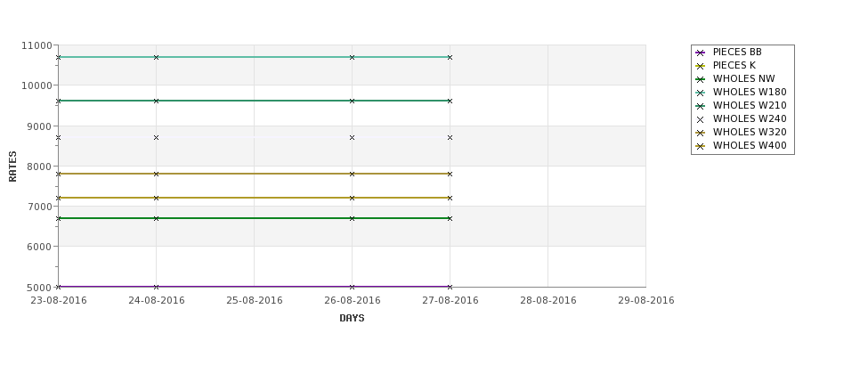Click the lowest line's marker at 27-08-2016
The height and width of the screenshot is (382, 868).
tap(450, 287)
